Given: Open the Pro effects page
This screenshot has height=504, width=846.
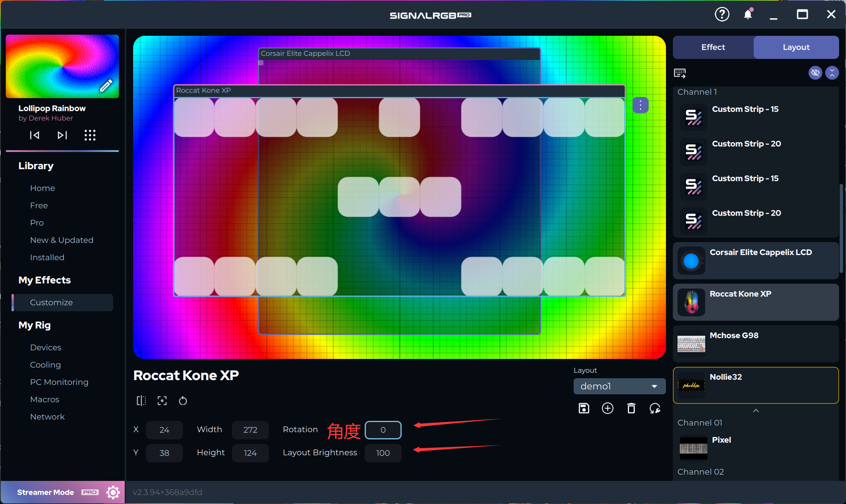Looking at the screenshot, I should click(37, 223).
